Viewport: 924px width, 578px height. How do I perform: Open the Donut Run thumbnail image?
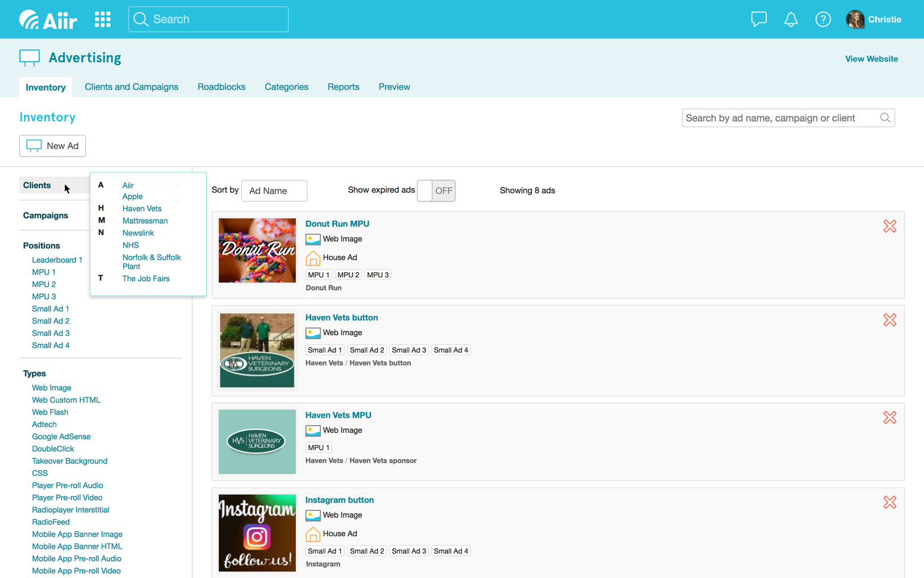point(257,250)
